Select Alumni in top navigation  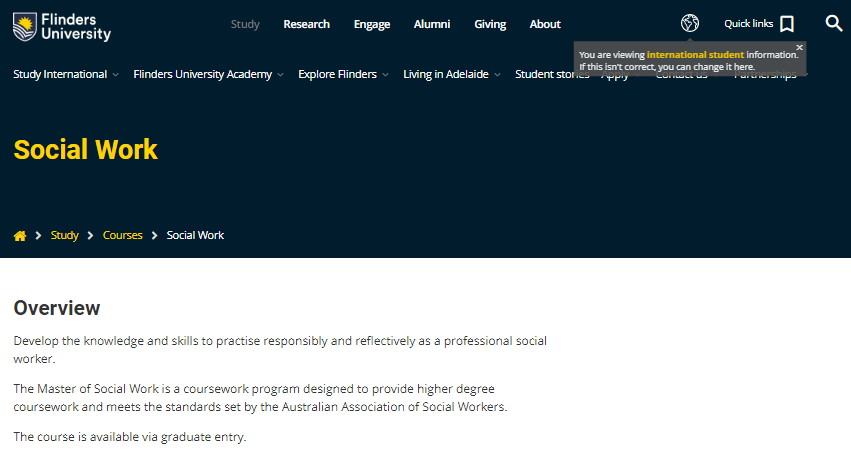[432, 24]
